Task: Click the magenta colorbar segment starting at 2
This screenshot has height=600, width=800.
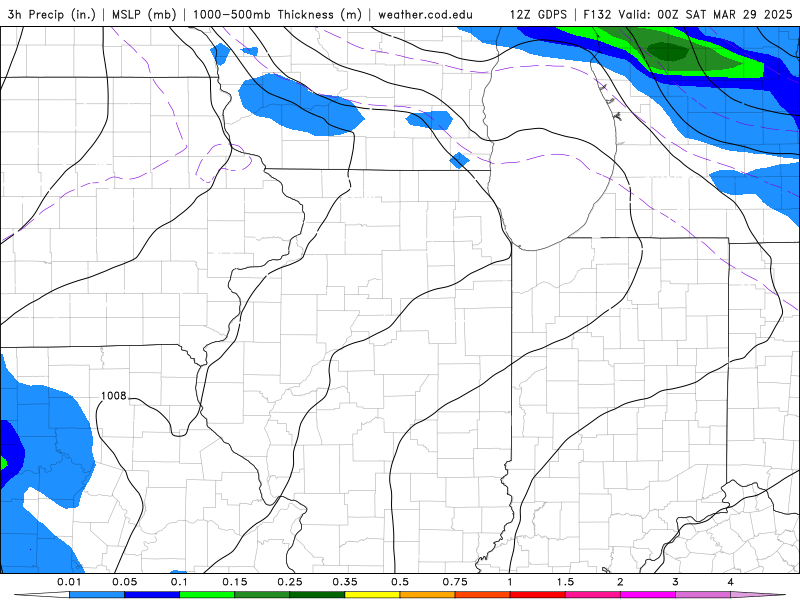Action: 648,595
